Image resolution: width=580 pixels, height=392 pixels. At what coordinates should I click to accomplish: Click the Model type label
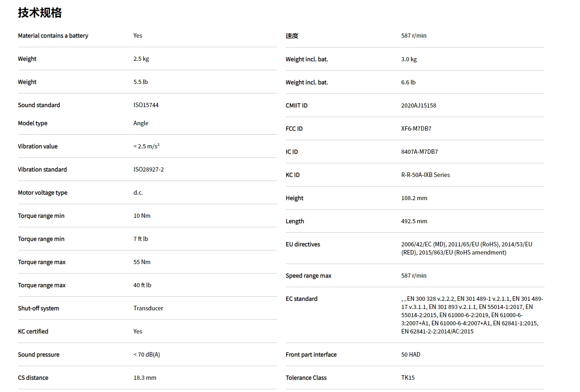[33, 123]
